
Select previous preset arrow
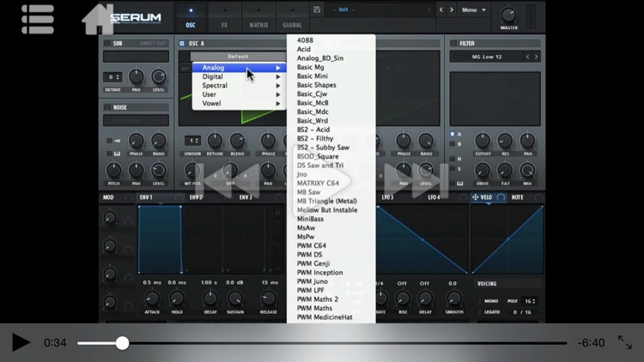(x=441, y=9)
